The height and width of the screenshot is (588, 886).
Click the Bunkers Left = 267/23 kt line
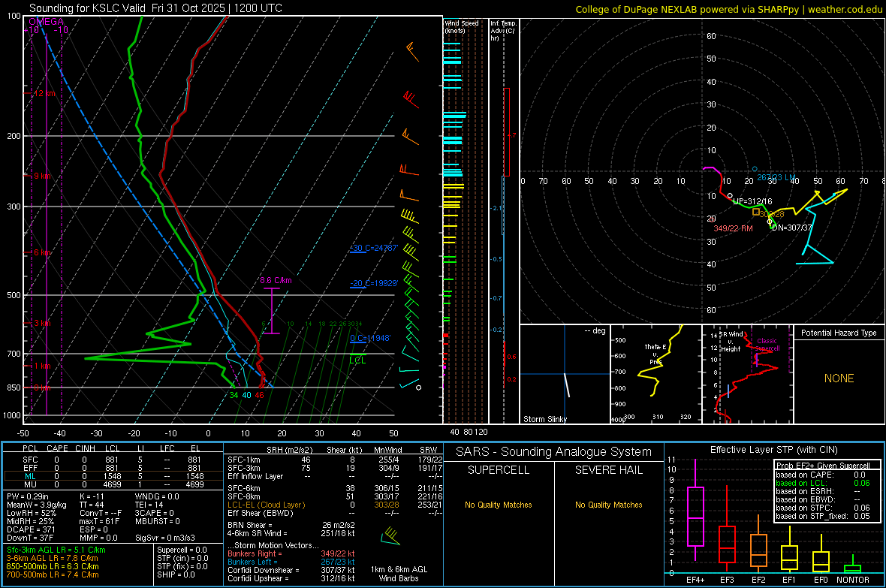[x=291, y=562]
